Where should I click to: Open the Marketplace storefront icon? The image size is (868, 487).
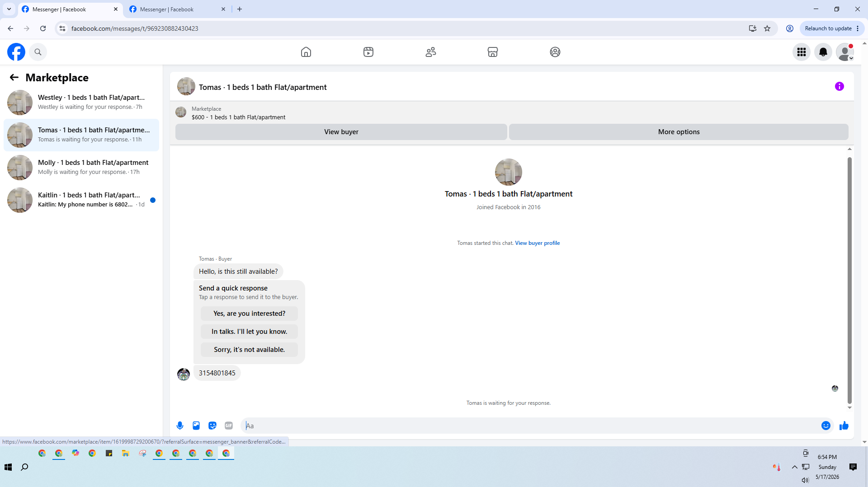[493, 52]
